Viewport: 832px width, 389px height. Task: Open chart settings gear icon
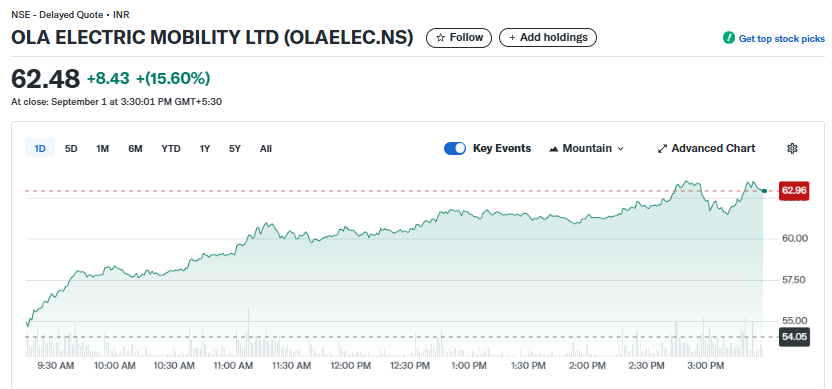pyautogui.click(x=792, y=149)
